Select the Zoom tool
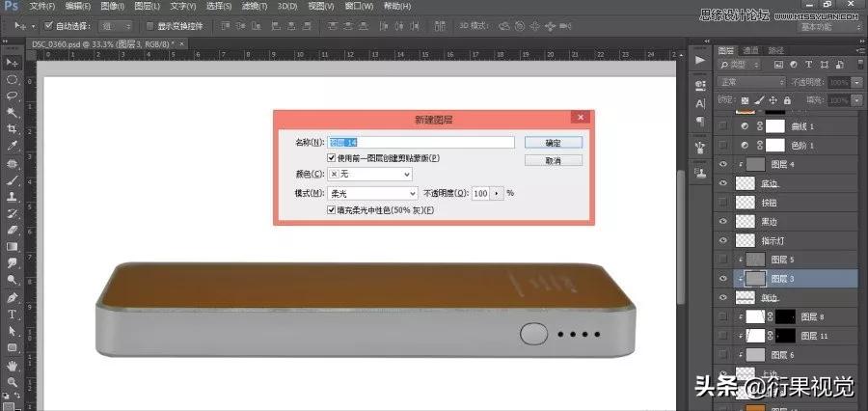This screenshot has height=411, width=868. tap(12, 382)
